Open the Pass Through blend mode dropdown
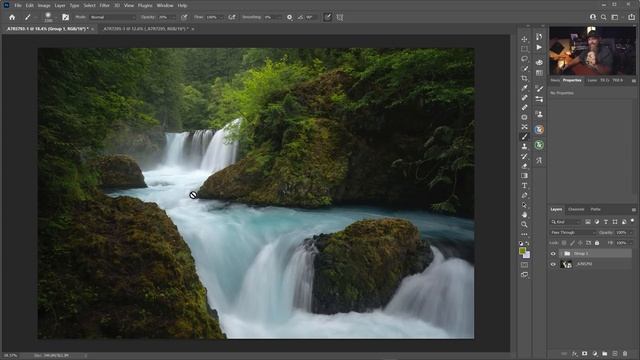This screenshot has height=360, width=640. click(573, 232)
